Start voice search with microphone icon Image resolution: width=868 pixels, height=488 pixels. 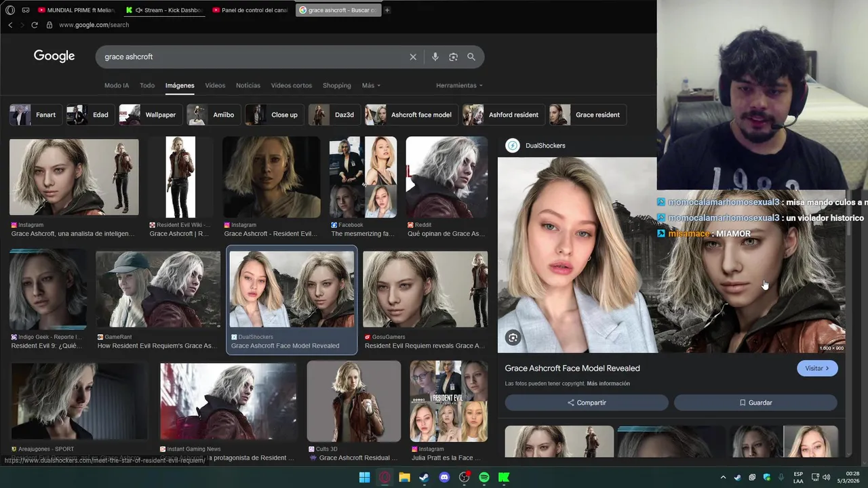(x=435, y=57)
